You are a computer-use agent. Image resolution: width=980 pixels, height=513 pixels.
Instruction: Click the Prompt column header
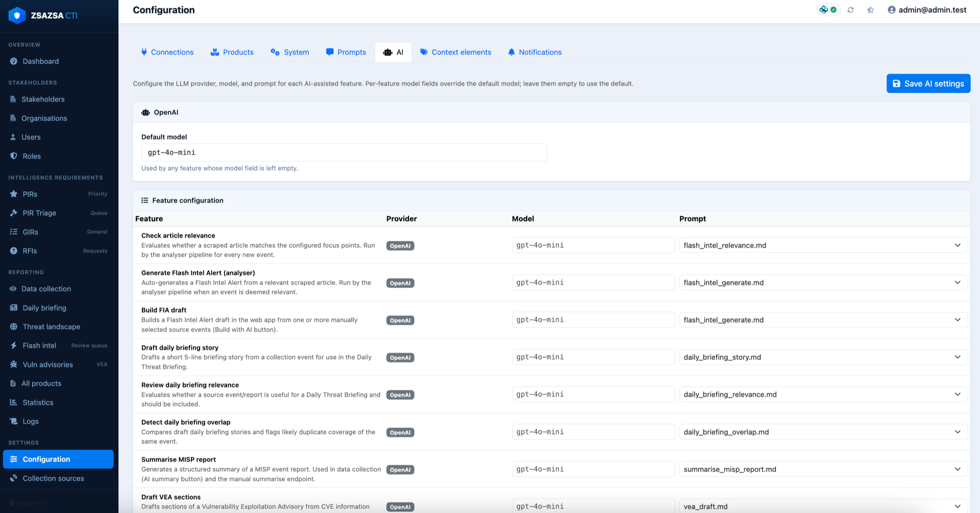click(x=693, y=219)
